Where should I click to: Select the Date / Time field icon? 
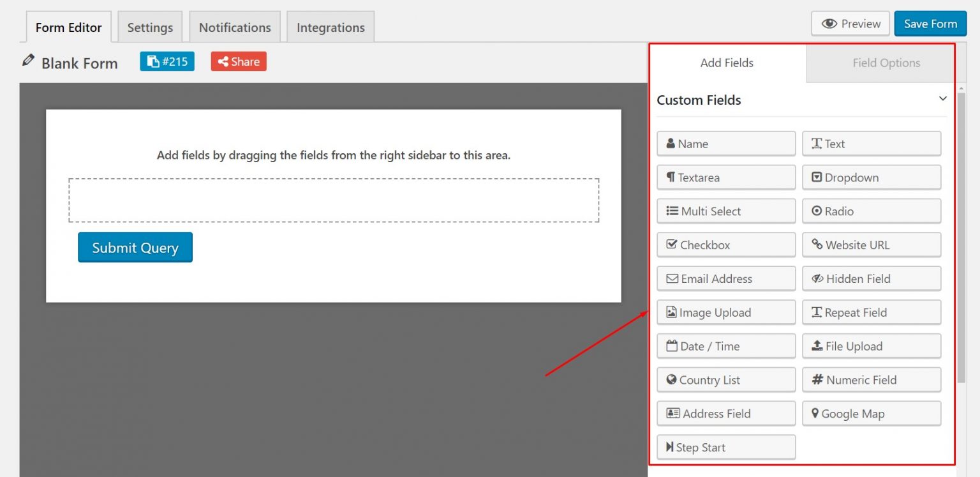pos(672,345)
